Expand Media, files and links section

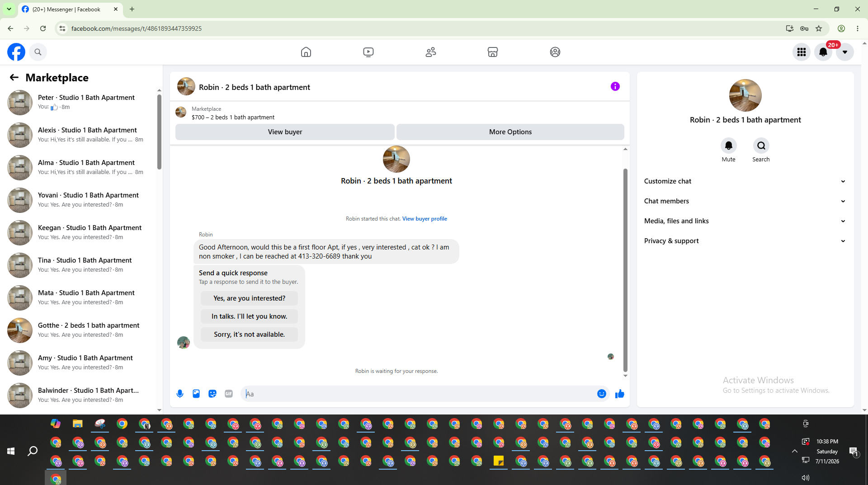point(745,221)
